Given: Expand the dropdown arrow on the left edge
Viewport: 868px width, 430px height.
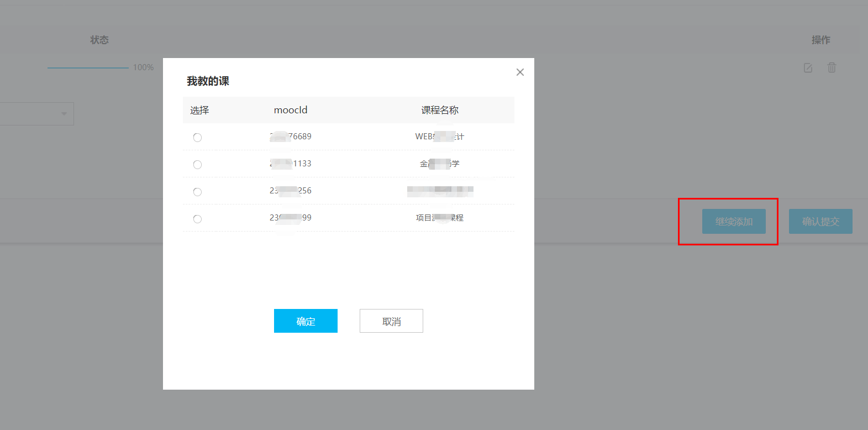Looking at the screenshot, I should 64,114.
